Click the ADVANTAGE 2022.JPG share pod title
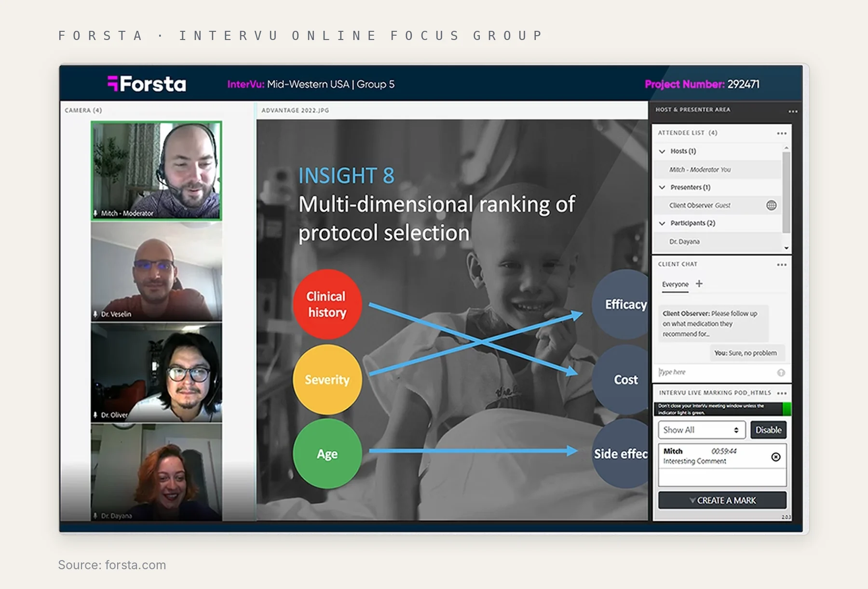Screen dimensions: 868x589 coord(295,110)
